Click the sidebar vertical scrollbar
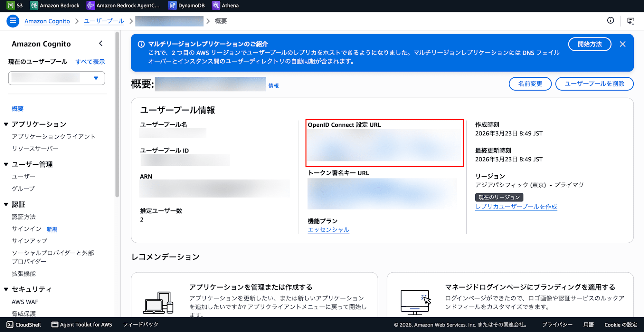This screenshot has width=644, height=332. pyautogui.click(x=117, y=114)
